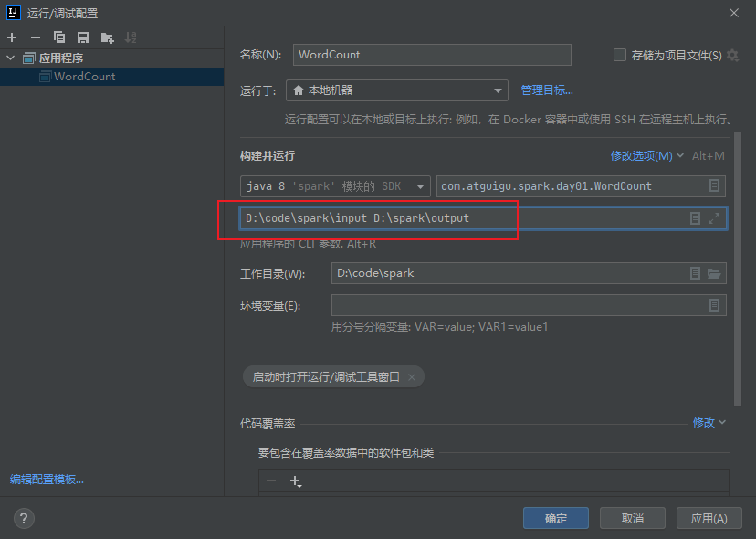The height and width of the screenshot is (539, 756).
Task: Browse for working directory folder
Action: click(x=714, y=273)
